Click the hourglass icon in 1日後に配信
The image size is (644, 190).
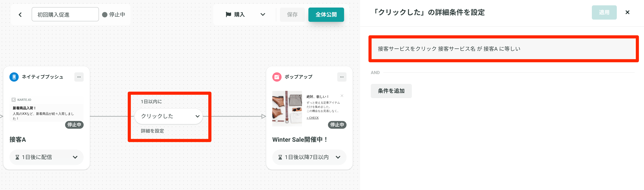[17, 157]
